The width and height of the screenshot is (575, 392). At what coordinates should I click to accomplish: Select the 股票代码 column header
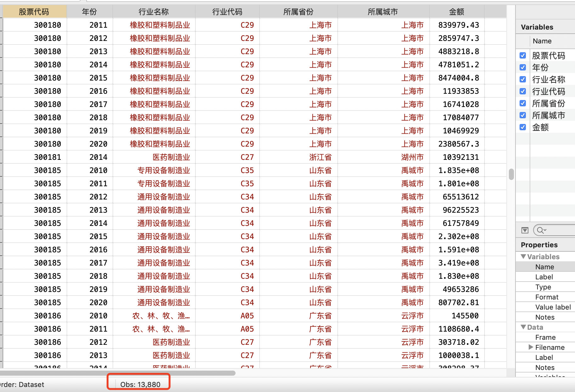34,12
